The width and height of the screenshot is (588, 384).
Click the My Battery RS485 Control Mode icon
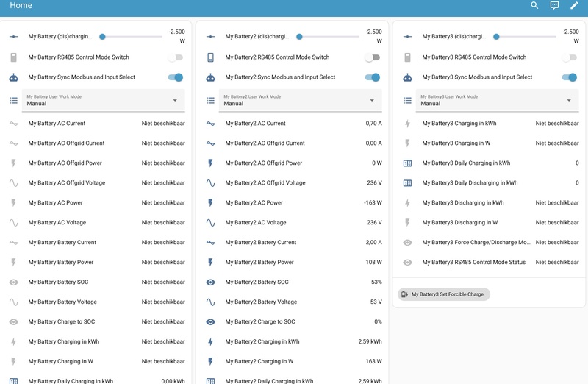pyautogui.click(x=13, y=57)
